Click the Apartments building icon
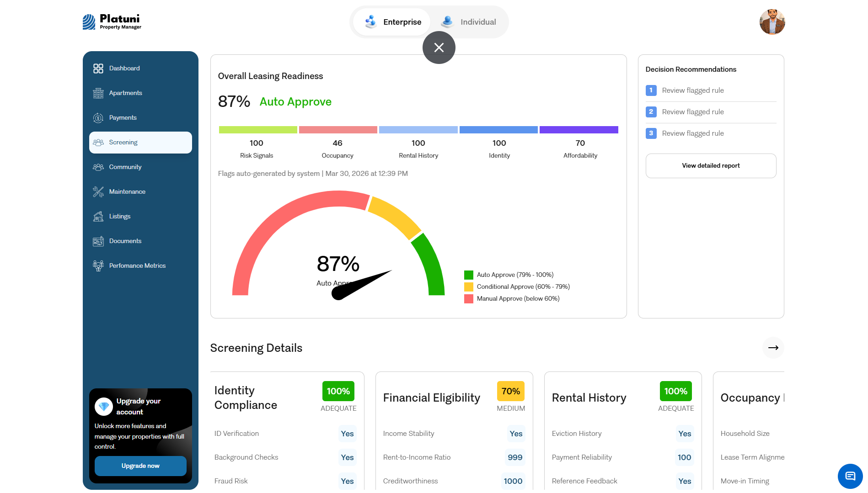This screenshot has height=493, width=868. click(x=98, y=93)
